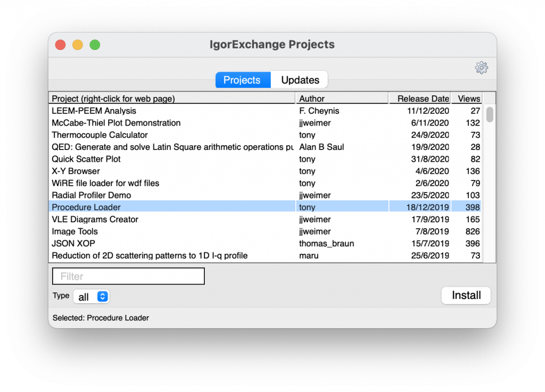Click author thomas_braun cell
This screenshot has height=392, width=545.
pyautogui.click(x=326, y=244)
